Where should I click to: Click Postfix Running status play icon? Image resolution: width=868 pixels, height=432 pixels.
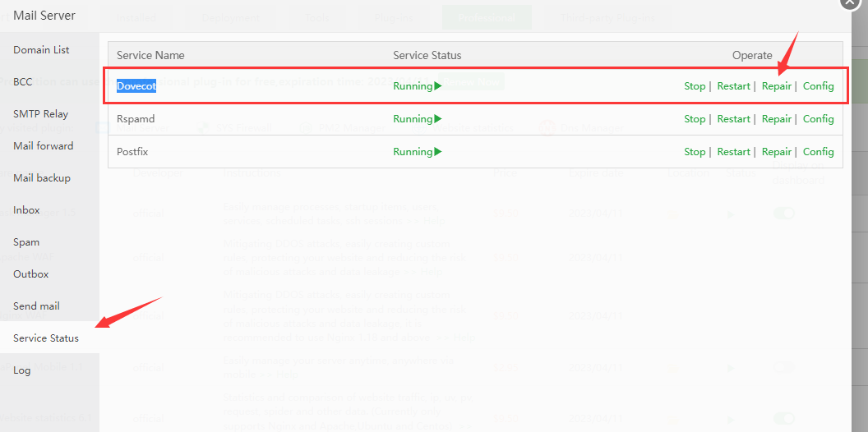[438, 152]
